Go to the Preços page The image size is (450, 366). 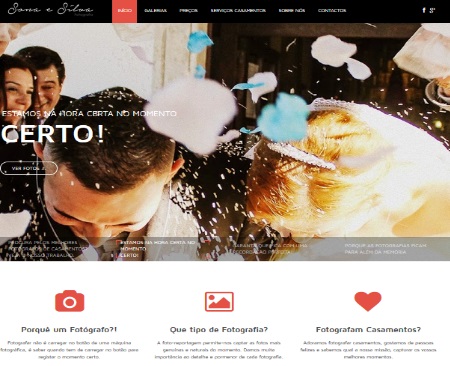pos(188,11)
